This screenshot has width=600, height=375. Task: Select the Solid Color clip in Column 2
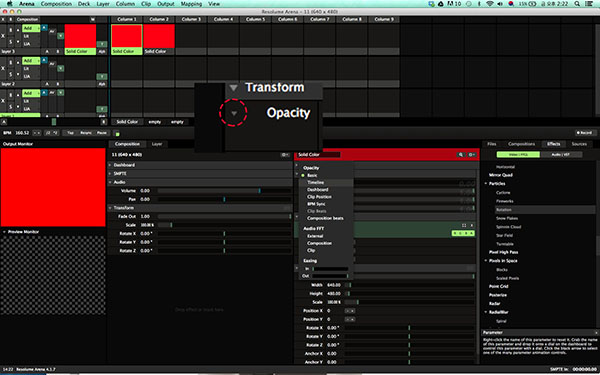[x=159, y=39]
